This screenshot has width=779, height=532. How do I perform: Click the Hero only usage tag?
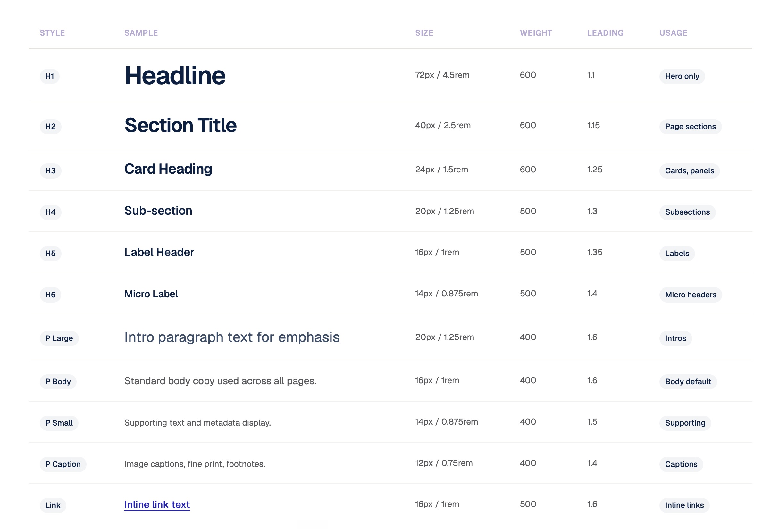point(682,76)
